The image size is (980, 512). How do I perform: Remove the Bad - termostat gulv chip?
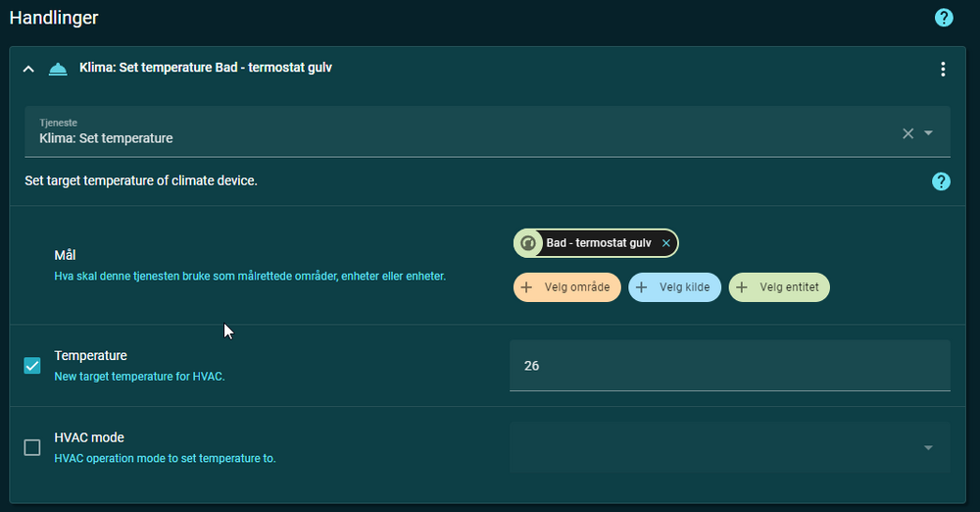tap(666, 243)
